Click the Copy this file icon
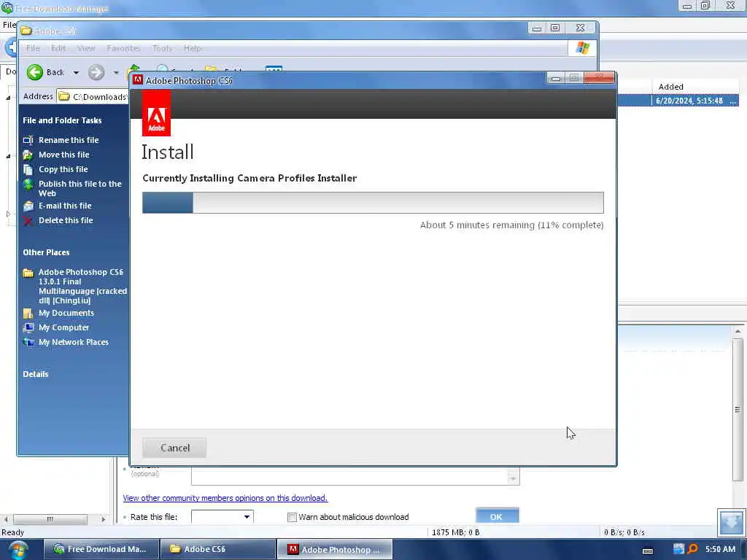 [28, 169]
